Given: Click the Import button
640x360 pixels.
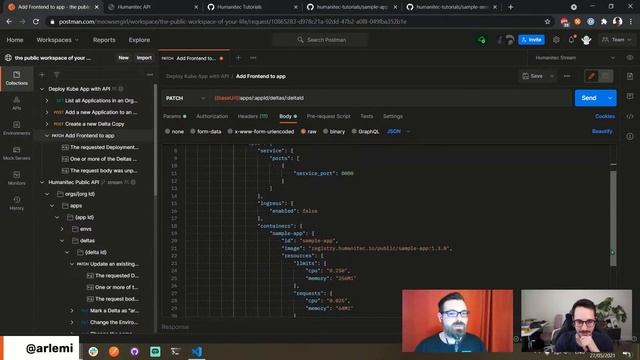Looking at the screenshot, I should coord(144,58).
